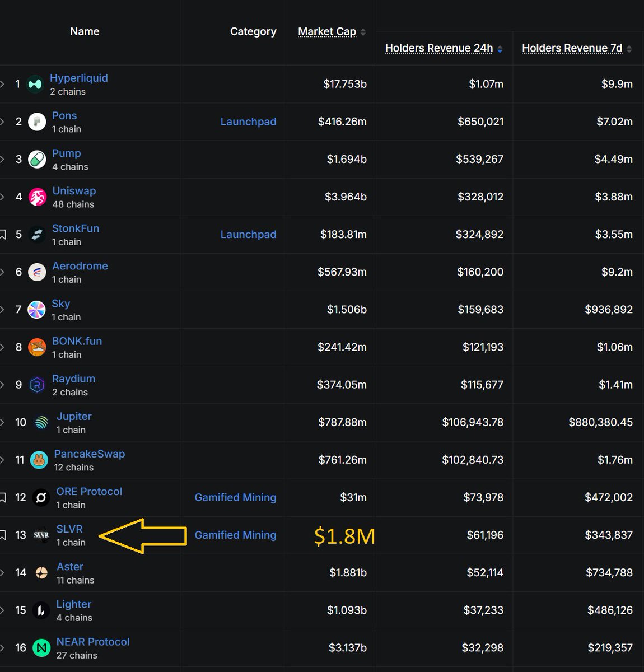Image resolution: width=644 pixels, height=672 pixels.
Task: Open the Lighter protocol link
Action: pos(74,604)
